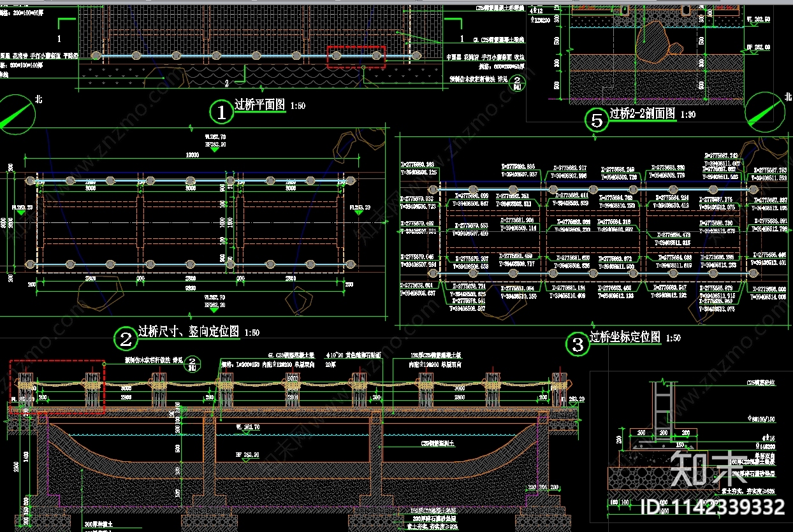Click the 过桥尺寸、竖向定位图 title text

(189, 331)
